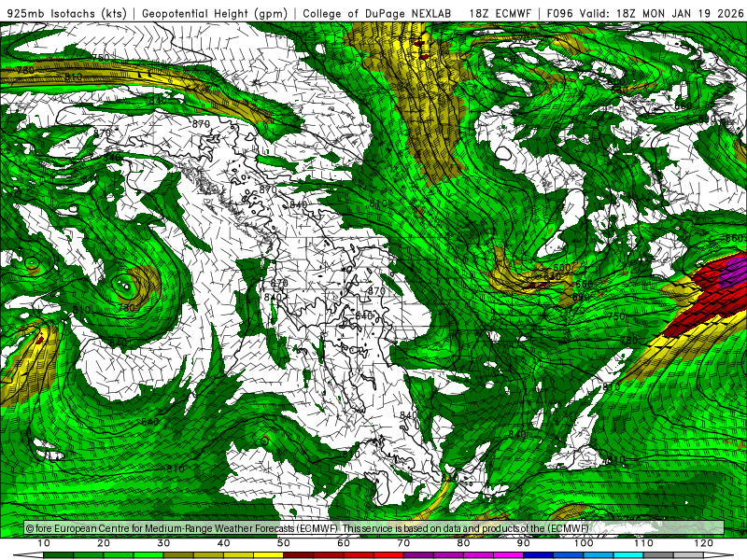Image resolution: width=747 pixels, height=560 pixels.
Task: Click the magenta 85–90 kt legend swatch
Action: pyautogui.click(x=508, y=555)
